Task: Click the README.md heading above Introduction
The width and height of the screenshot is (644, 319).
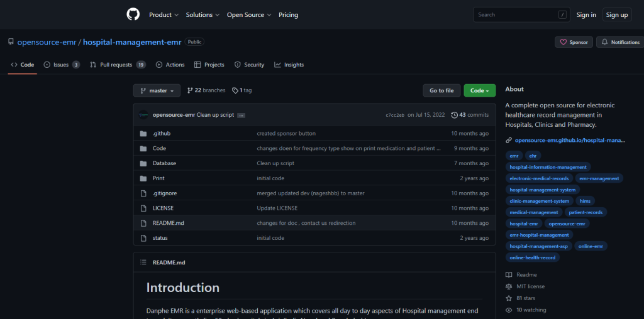Action: click(169, 262)
